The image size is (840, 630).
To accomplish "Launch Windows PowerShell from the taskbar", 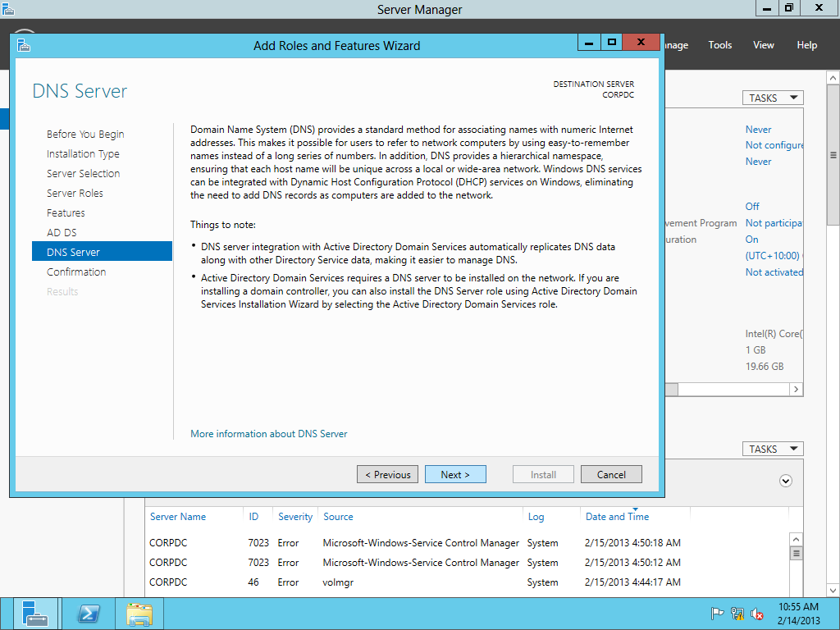I will point(88,614).
